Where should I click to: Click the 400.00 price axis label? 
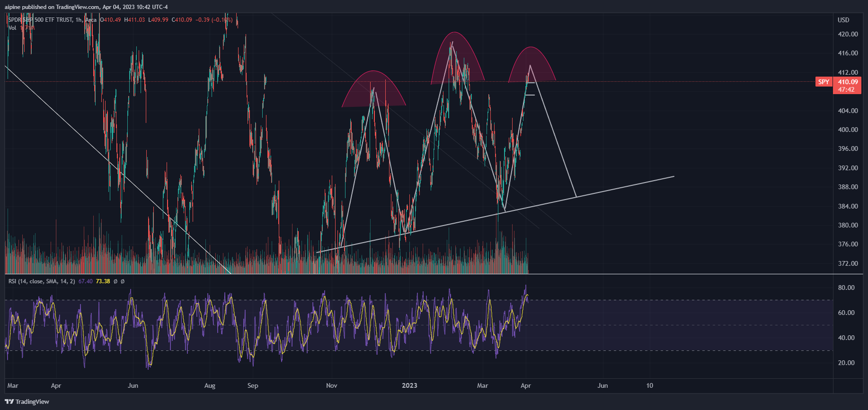pyautogui.click(x=848, y=130)
